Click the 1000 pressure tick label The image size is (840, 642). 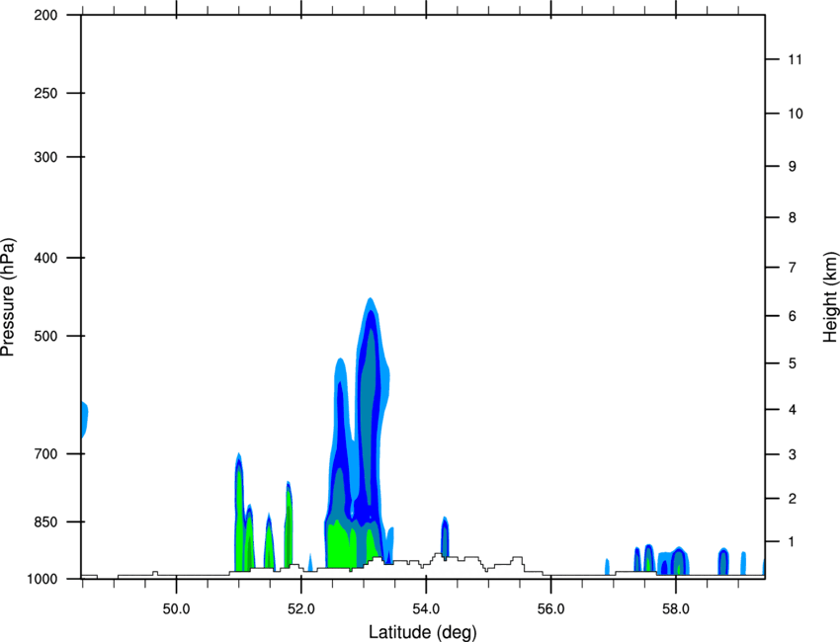click(42, 579)
